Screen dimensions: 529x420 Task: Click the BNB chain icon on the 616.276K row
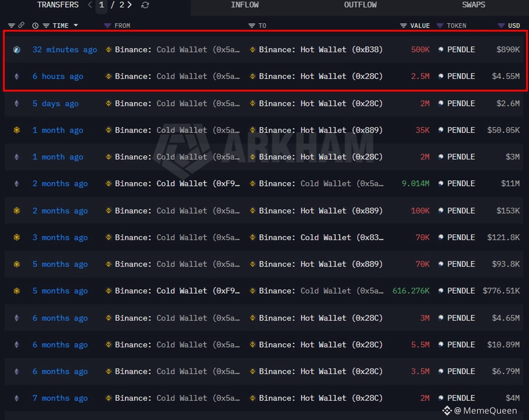17,291
